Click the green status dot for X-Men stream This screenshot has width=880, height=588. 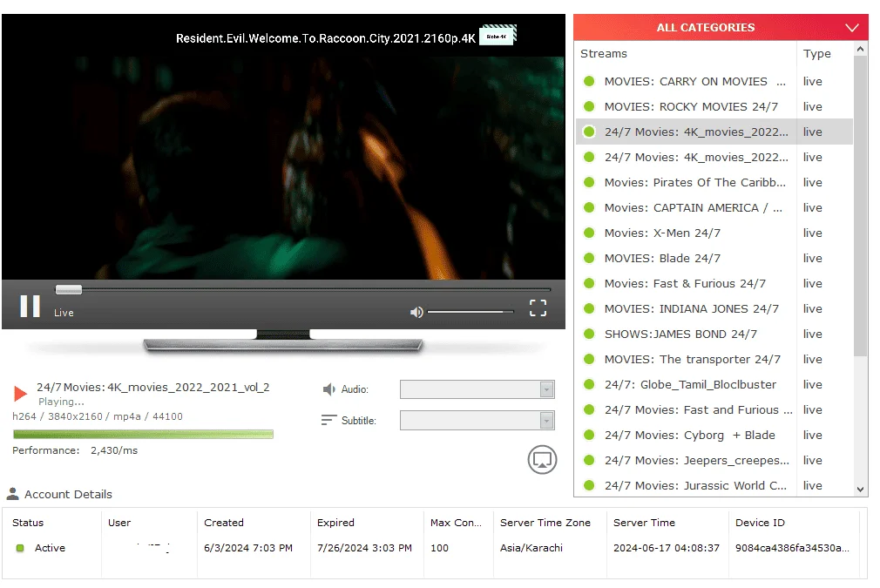click(x=589, y=233)
